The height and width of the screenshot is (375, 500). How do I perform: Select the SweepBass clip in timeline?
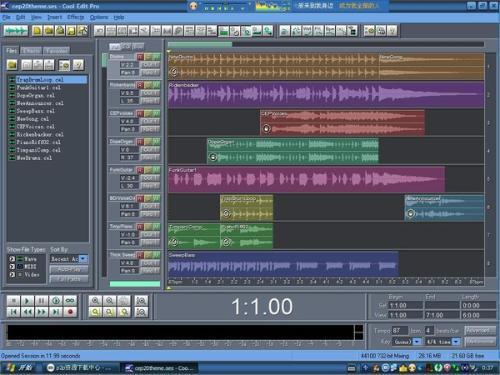[x=283, y=264]
